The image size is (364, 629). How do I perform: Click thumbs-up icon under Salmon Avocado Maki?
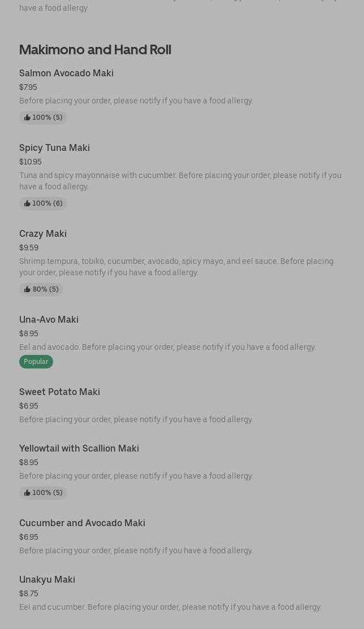pos(27,118)
